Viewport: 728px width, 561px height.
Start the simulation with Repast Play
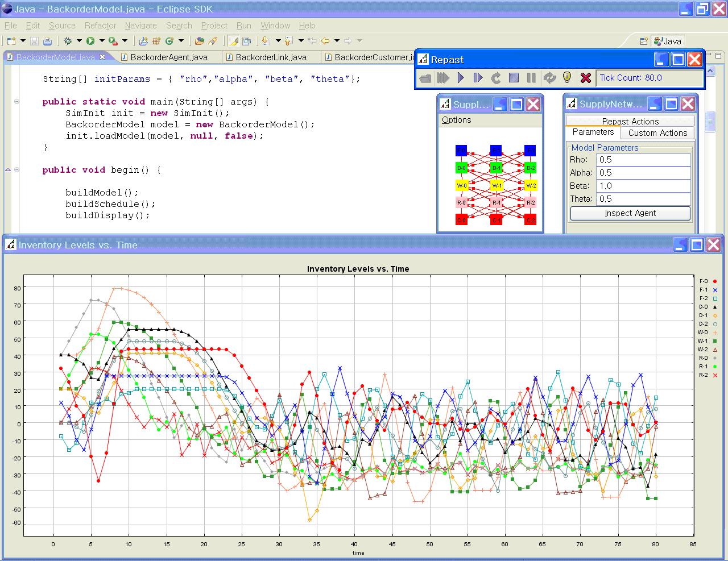coord(461,78)
